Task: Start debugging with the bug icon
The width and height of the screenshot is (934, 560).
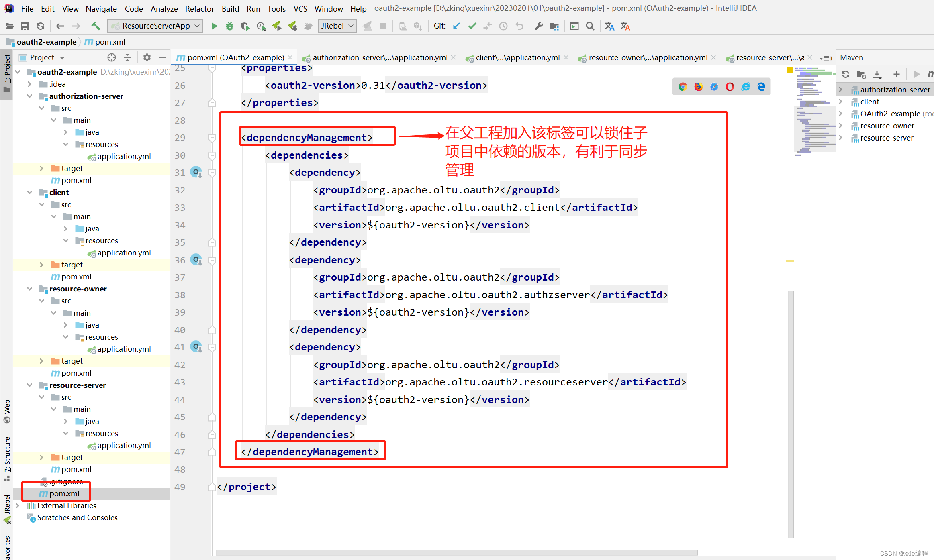Action: click(x=230, y=26)
